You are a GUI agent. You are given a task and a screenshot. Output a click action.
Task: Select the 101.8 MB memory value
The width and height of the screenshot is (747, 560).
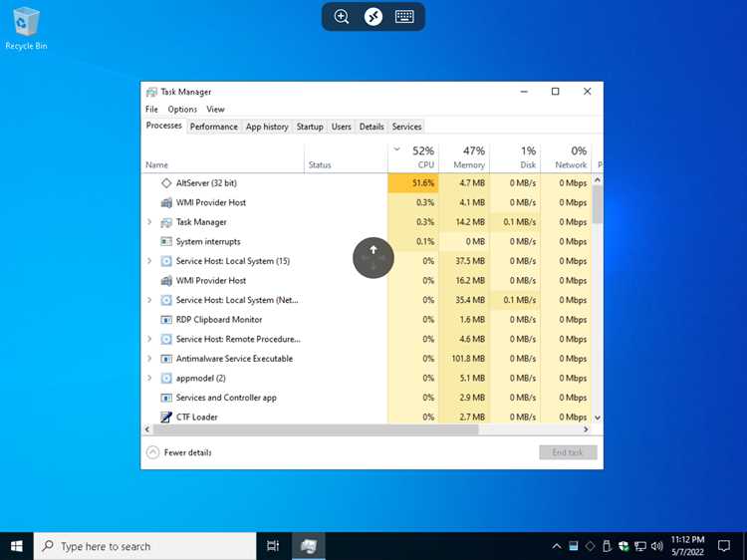coord(468,359)
